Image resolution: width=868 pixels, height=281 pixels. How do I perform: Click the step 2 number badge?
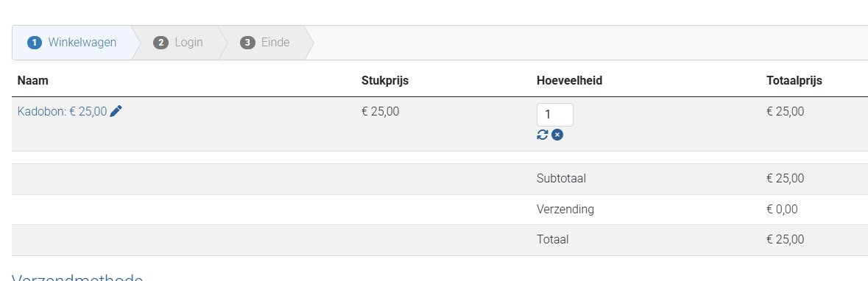coord(161,43)
